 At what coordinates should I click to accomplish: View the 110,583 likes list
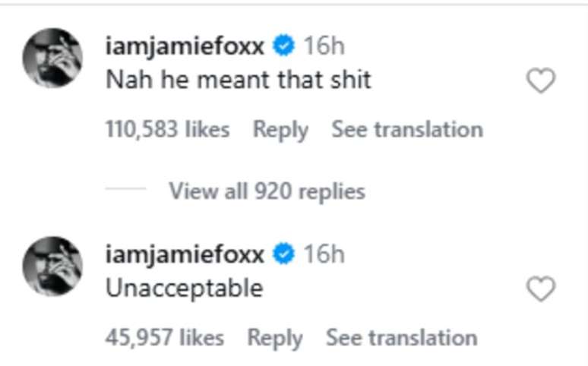pyautogui.click(x=168, y=130)
